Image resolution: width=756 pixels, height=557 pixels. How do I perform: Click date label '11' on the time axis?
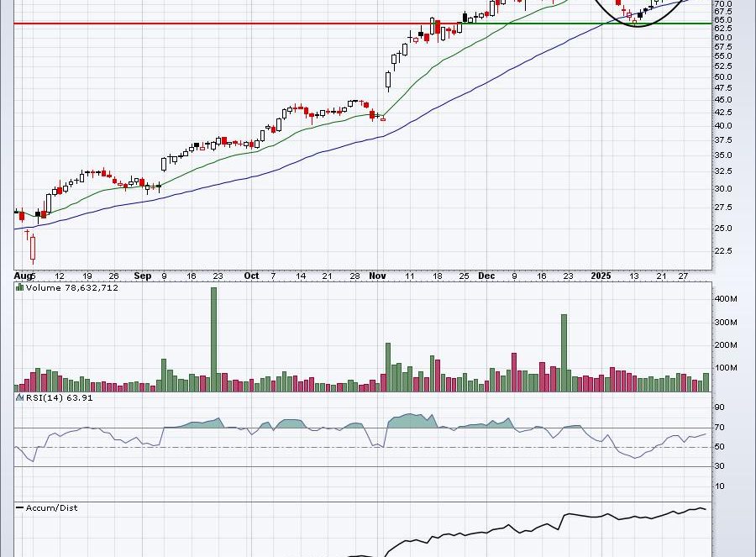[409, 276]
